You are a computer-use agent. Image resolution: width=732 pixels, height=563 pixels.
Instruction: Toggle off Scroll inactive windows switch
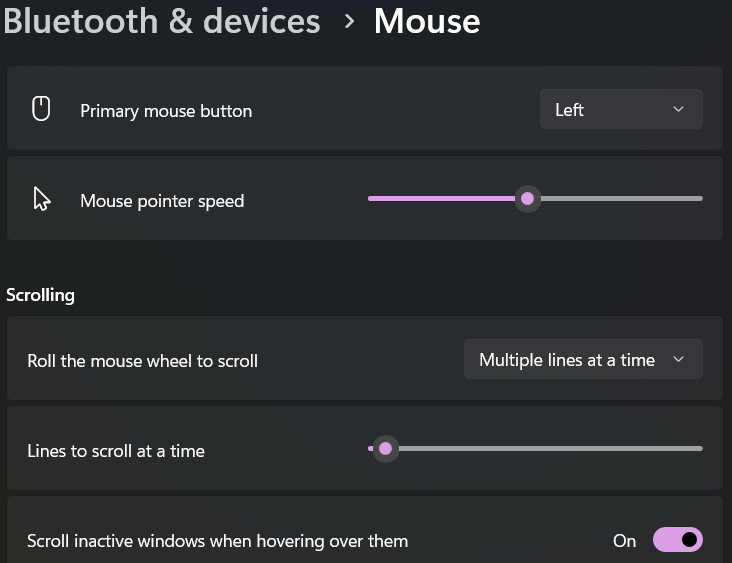click(677, 540)
